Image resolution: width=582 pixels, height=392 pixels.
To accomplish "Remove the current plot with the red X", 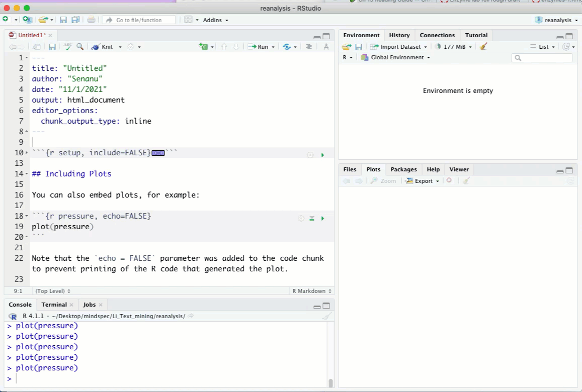I will (x=449, y=180).
